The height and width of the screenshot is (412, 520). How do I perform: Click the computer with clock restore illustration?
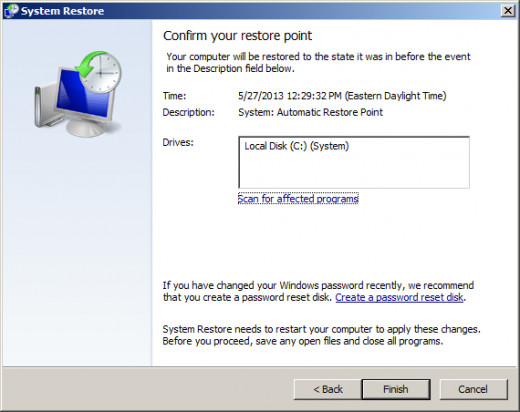(78, 94)
